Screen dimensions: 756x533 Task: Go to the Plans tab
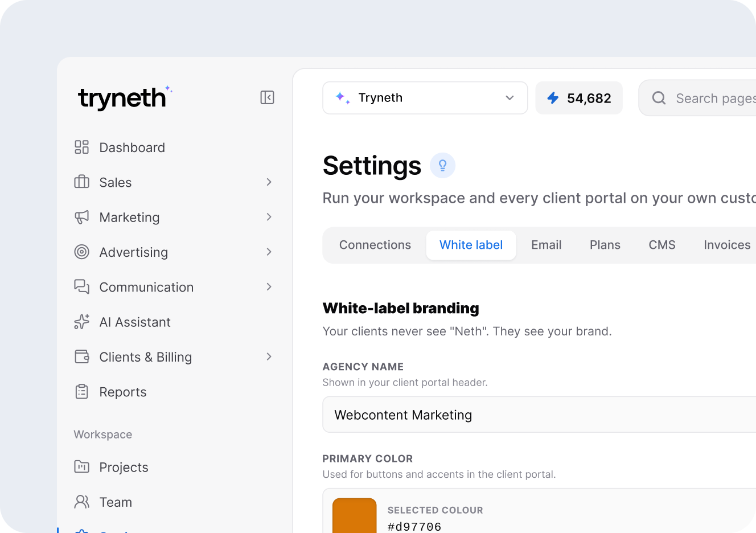click(x=605, y=245)
